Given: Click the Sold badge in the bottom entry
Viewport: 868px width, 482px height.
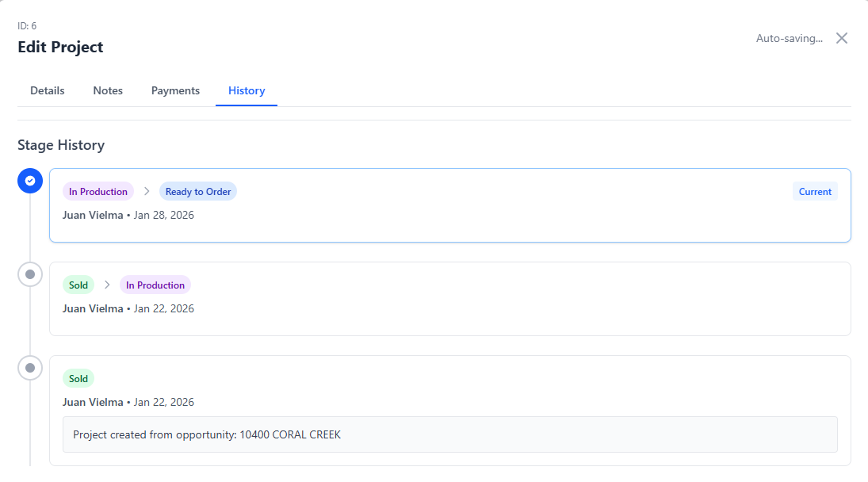Looking at the screenshot, I should click(x=78, y=378).
